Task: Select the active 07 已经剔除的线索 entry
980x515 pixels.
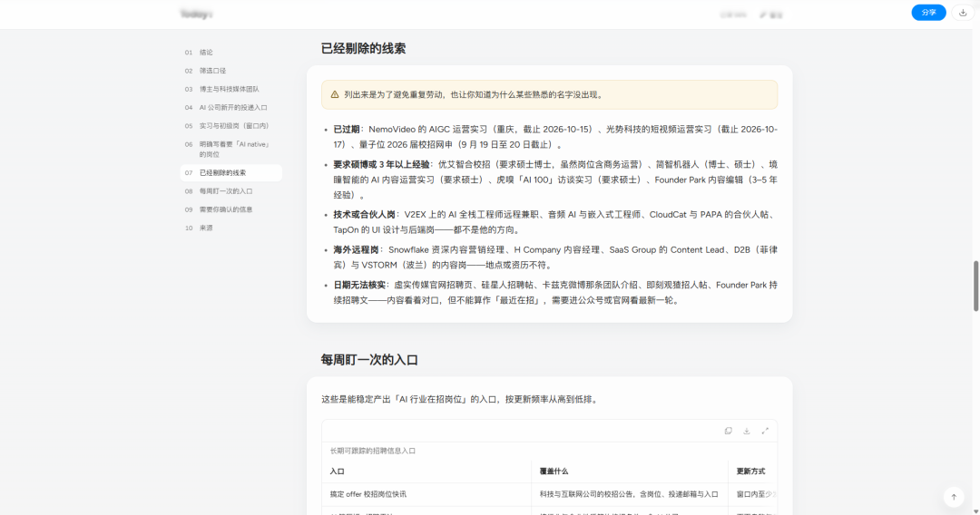Action: pos(230,173)
